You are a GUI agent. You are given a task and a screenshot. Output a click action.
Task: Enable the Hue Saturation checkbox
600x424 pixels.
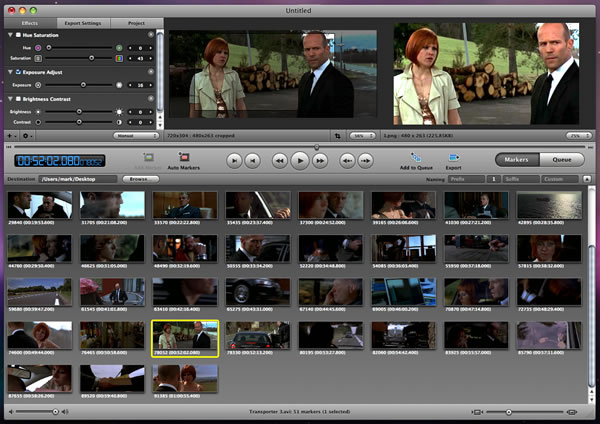[x=18, y=35]
